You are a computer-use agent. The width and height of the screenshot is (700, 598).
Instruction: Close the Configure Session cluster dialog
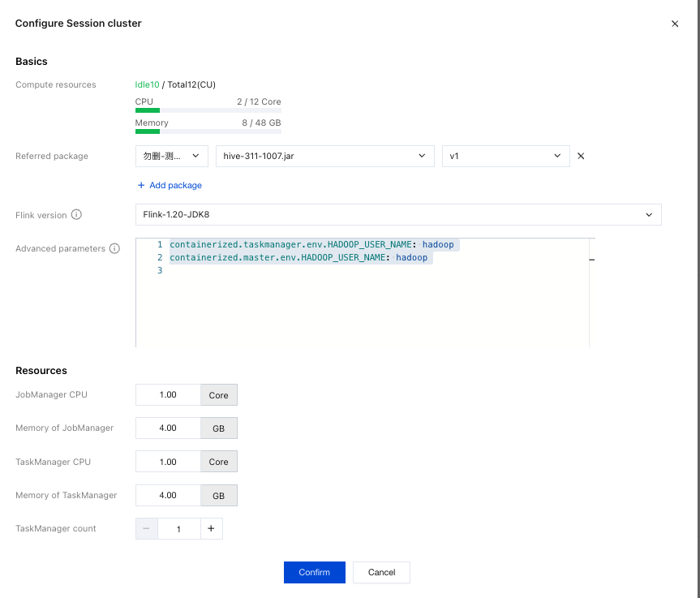point(675,24)
